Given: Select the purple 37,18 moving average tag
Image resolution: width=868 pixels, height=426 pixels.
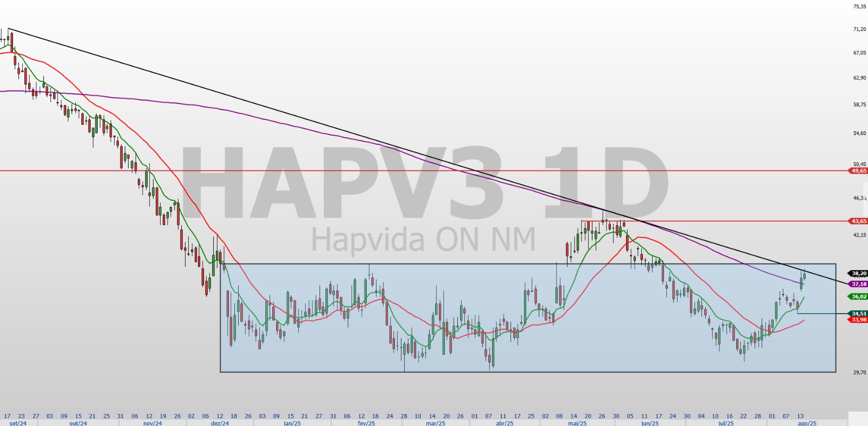Looking at the screenshot, I should tap(858, 284).
